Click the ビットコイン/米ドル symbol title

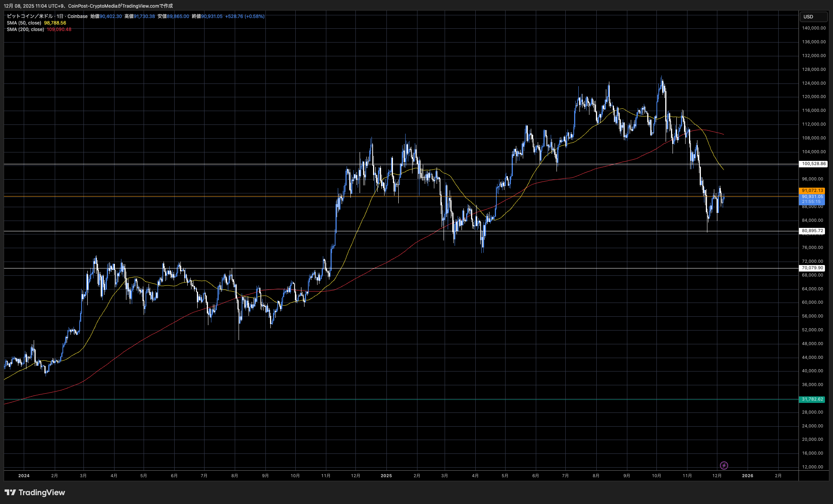coord(30,16)
